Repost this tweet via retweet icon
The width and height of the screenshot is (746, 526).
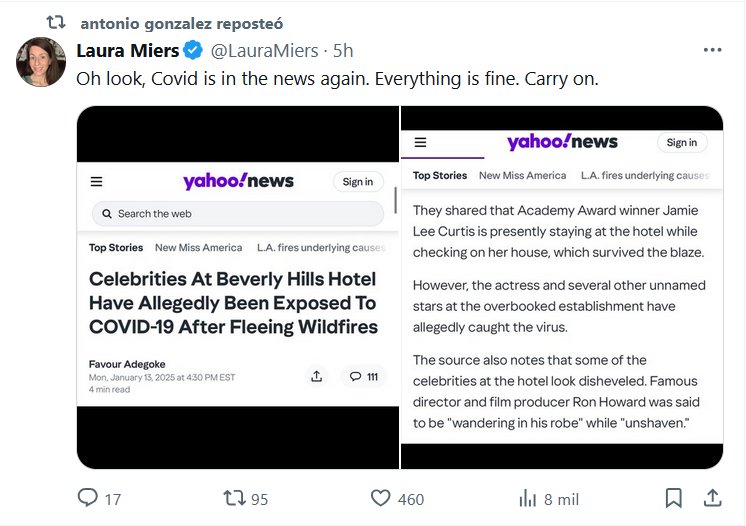[x=234, y=498]
